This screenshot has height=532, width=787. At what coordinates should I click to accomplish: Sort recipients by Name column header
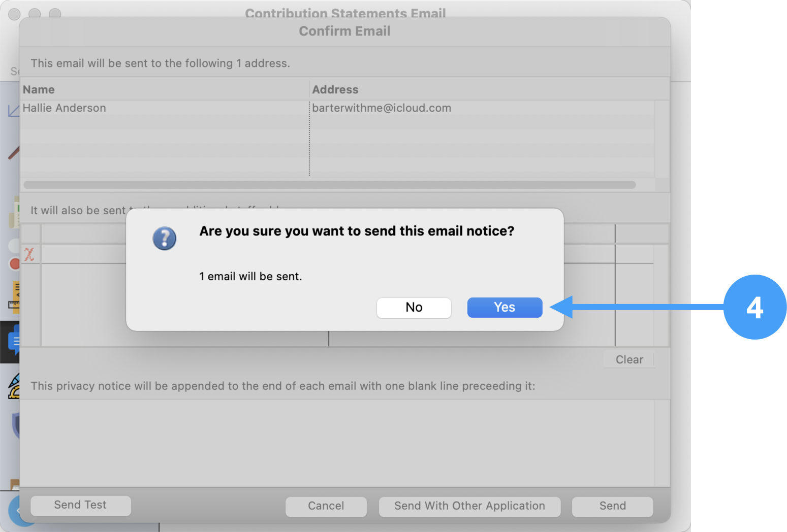[164, 89]
